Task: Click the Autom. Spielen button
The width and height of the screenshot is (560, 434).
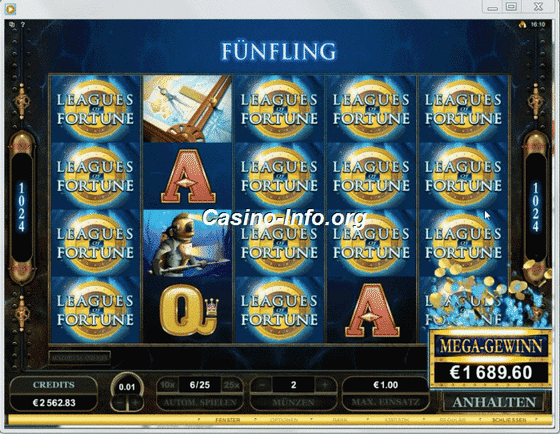Action: pyautogui.click(x=200, y=403)
